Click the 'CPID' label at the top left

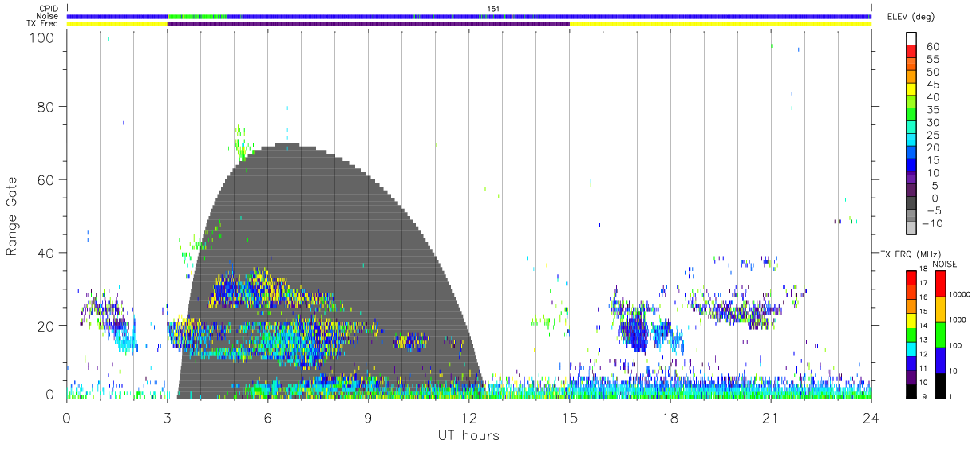click(x=48, y=8)
